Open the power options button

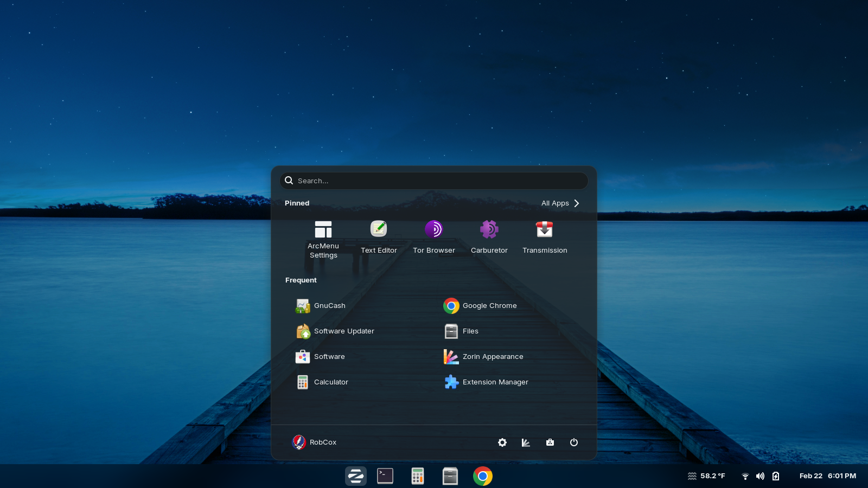click(x=574, y=442)
